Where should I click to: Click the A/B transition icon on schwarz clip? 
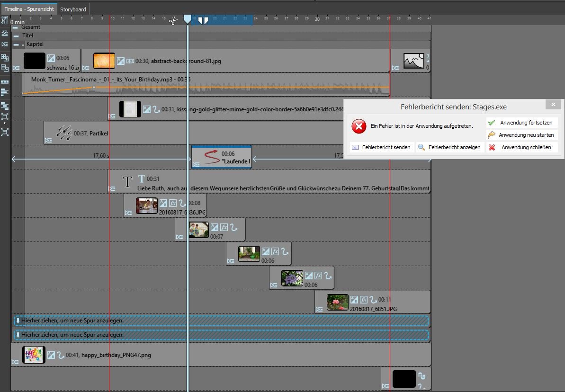point(51,58)
